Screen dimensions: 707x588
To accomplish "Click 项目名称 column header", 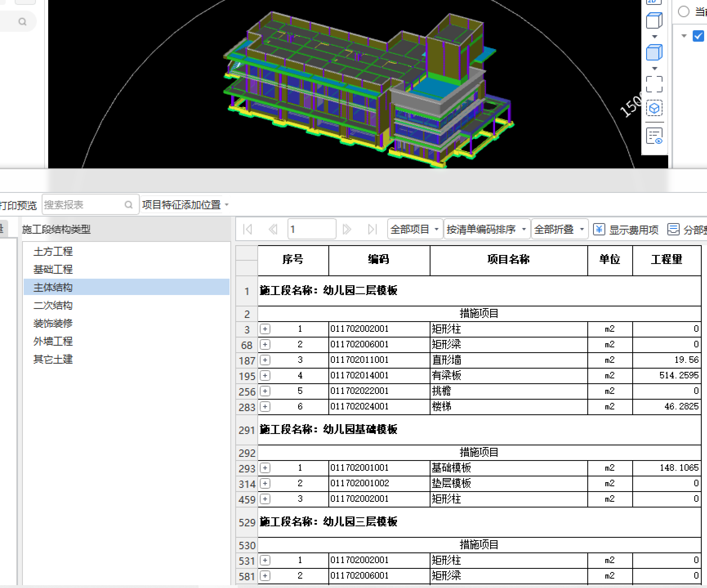I will coord(509,260).
